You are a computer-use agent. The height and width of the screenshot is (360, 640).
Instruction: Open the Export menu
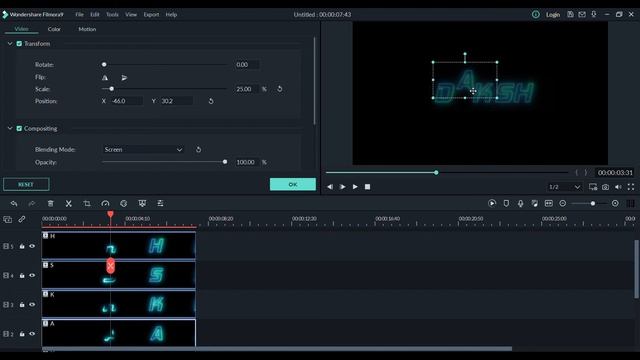[x=151, y=14]
